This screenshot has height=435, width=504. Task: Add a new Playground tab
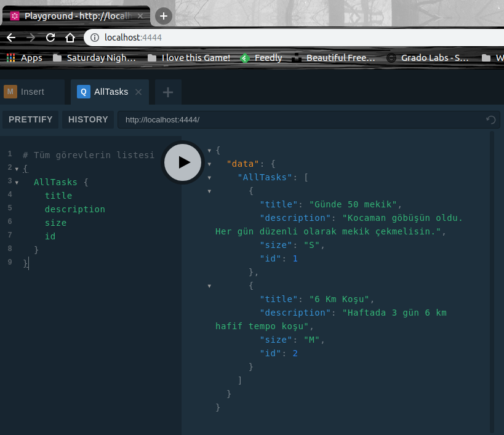tap(167, 92)
